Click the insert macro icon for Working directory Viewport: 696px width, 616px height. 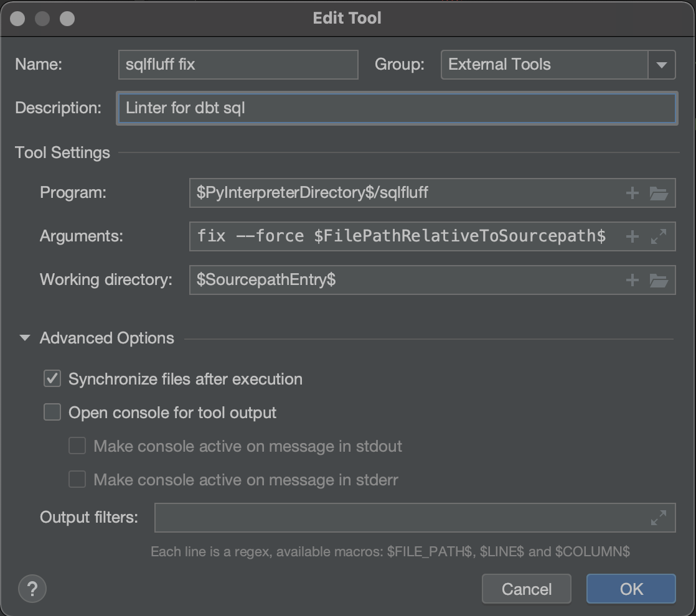(x=632, y=280)
